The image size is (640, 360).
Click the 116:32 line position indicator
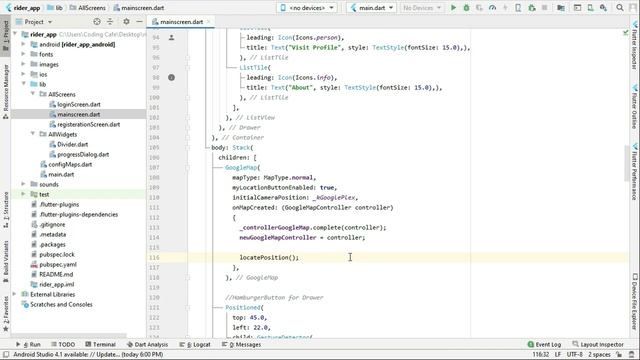(x=540, y=354)
